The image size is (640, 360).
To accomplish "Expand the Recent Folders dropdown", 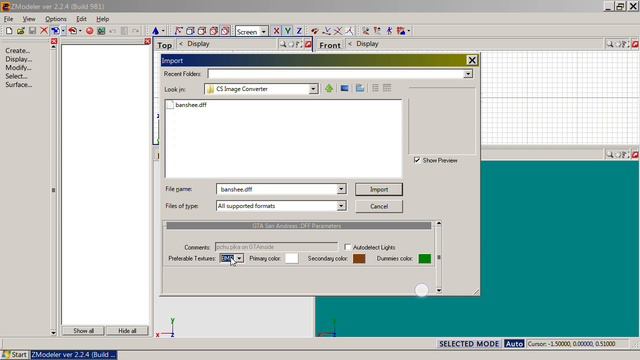I will [468, 74].
